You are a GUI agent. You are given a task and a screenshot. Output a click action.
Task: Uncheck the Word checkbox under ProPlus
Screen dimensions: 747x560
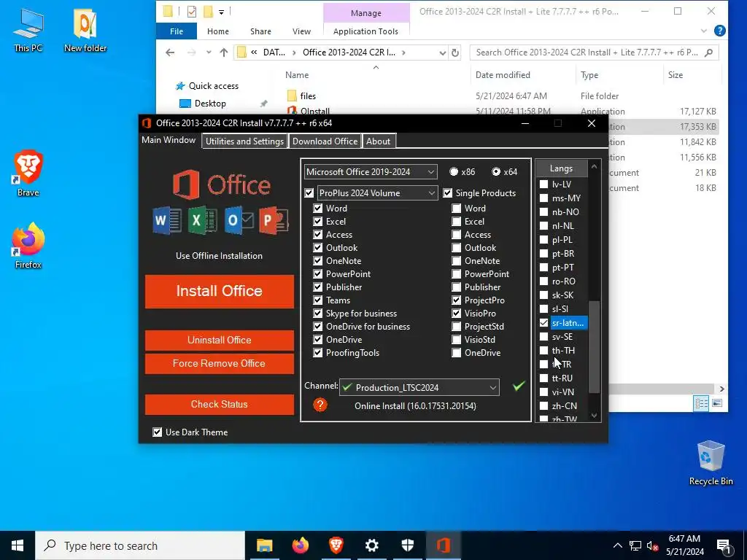(x=318, y=208)
